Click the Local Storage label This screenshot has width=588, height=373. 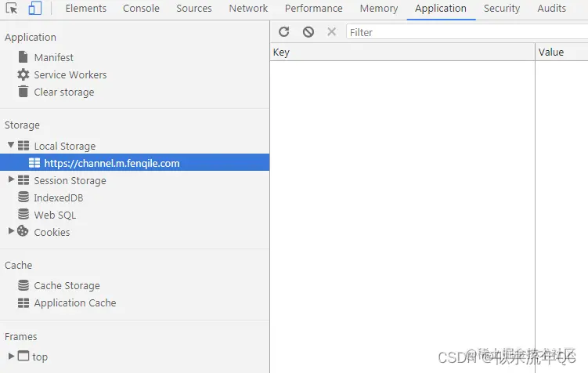[x=65, y=146]
